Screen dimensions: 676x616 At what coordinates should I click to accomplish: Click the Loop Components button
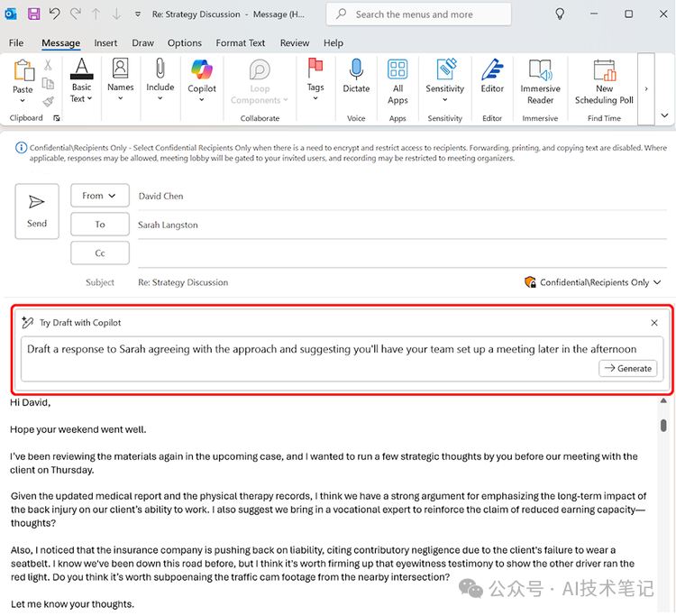point(260,82)
